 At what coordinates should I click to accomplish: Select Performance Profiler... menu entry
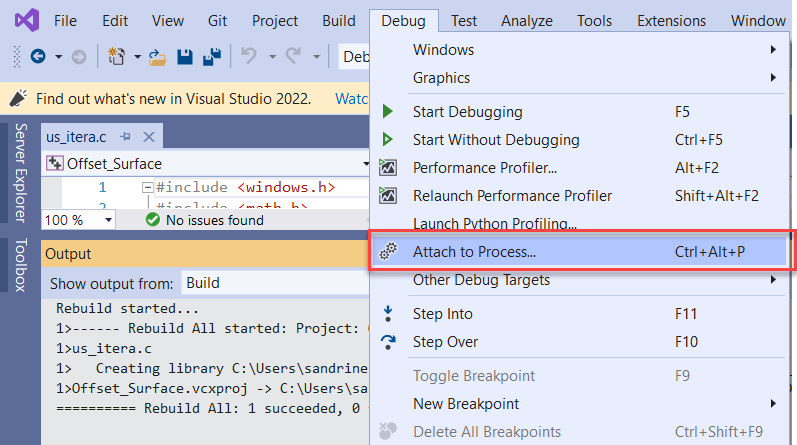pos(579,167)
